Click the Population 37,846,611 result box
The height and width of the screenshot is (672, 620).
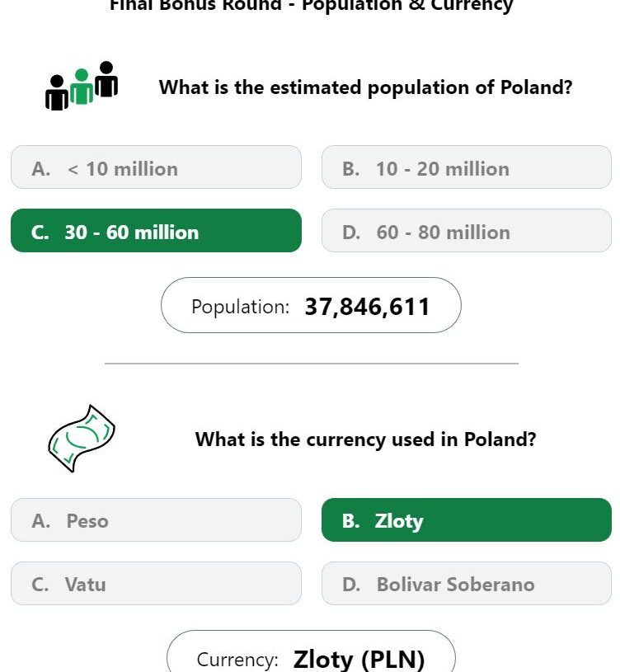click(311, 305)
